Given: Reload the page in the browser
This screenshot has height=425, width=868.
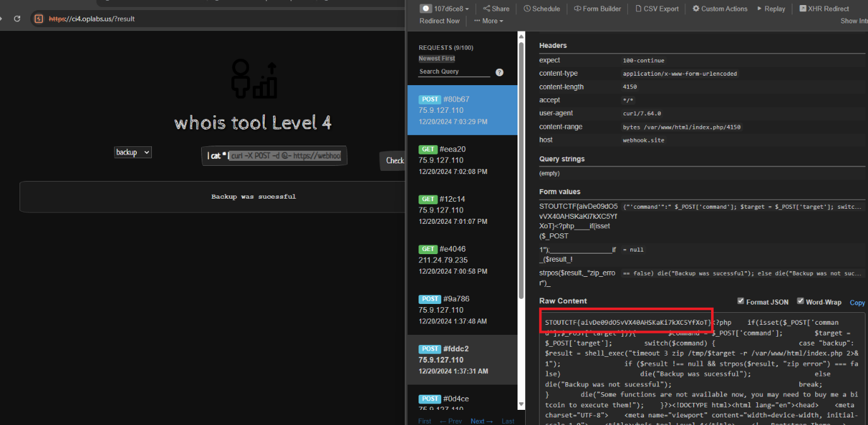Looking at the screenshot, I should pyautogui.click(x=17, y=19).
